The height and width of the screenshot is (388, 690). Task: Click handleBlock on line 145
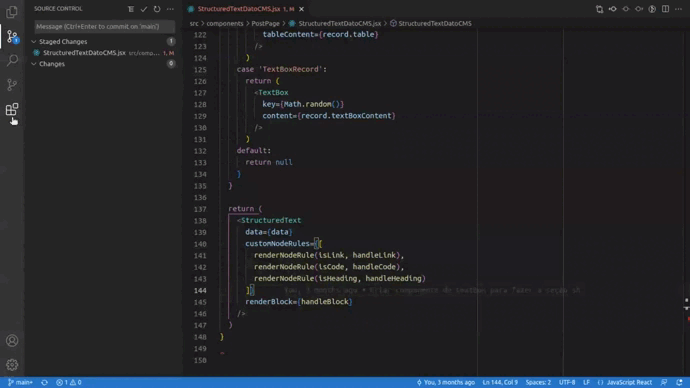325,302
